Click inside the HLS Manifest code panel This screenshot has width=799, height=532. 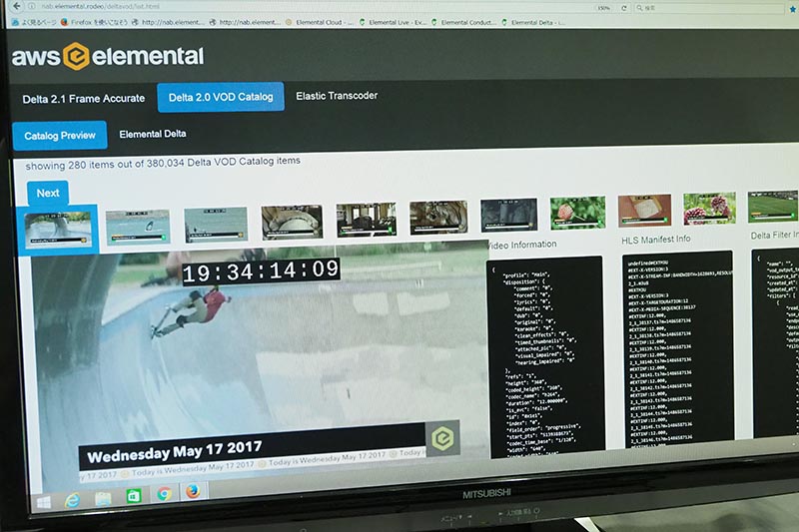tap(678, 348)
